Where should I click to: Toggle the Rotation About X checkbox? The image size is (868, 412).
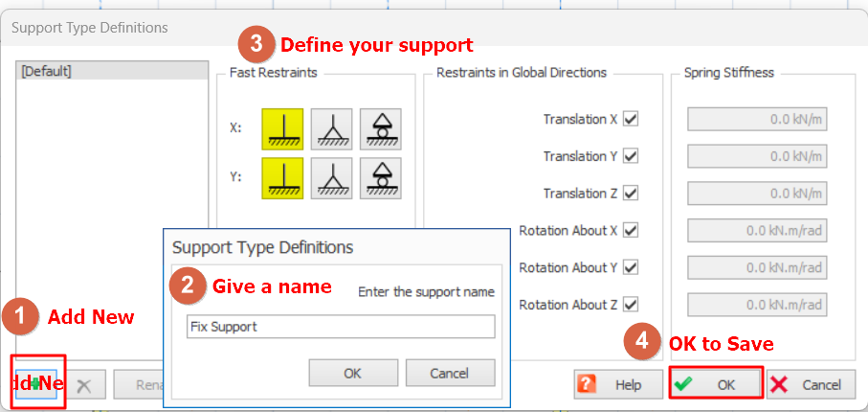coord(631,231)
